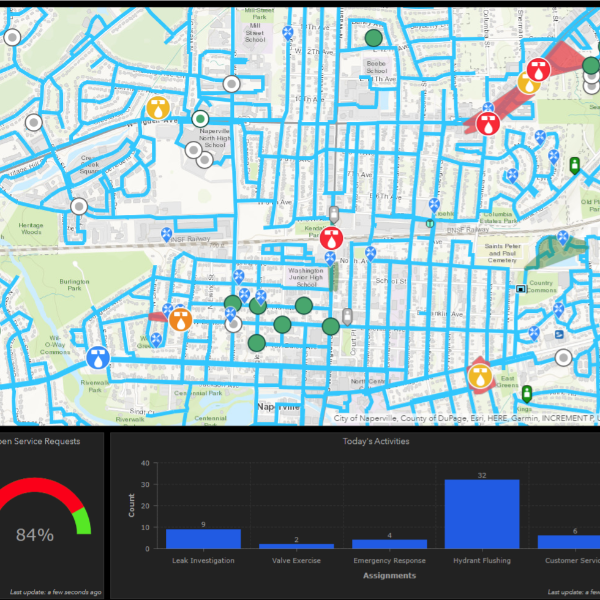Image resolution: width=600 pixels, height=600 pixels.
Task: Click the Emergency Response bar
Action: click(x=389, y=544)
